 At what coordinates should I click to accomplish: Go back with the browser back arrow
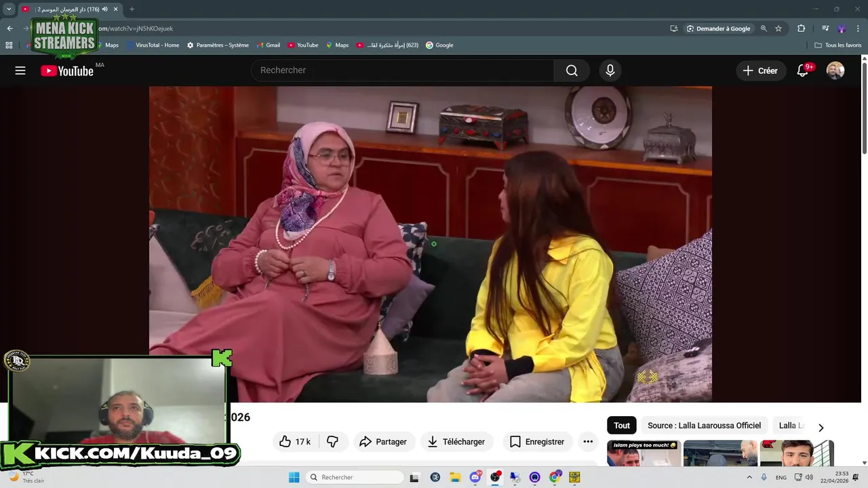[9, 28]
